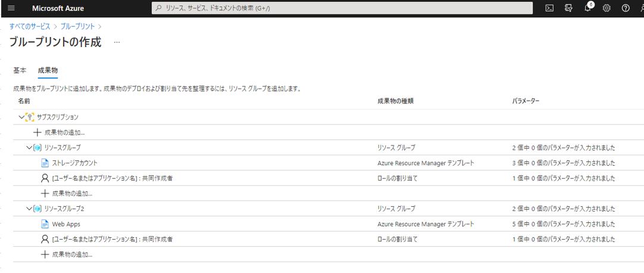Viewport: 644px width, 273px height.
Task: Open the ストレージアカウント artifact
Action: coord(75,163)
